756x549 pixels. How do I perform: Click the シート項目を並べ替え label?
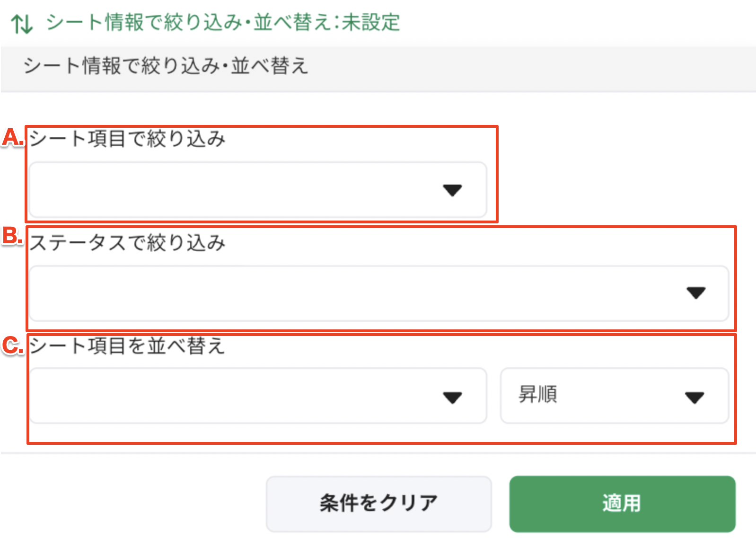(x=127, y=346)
